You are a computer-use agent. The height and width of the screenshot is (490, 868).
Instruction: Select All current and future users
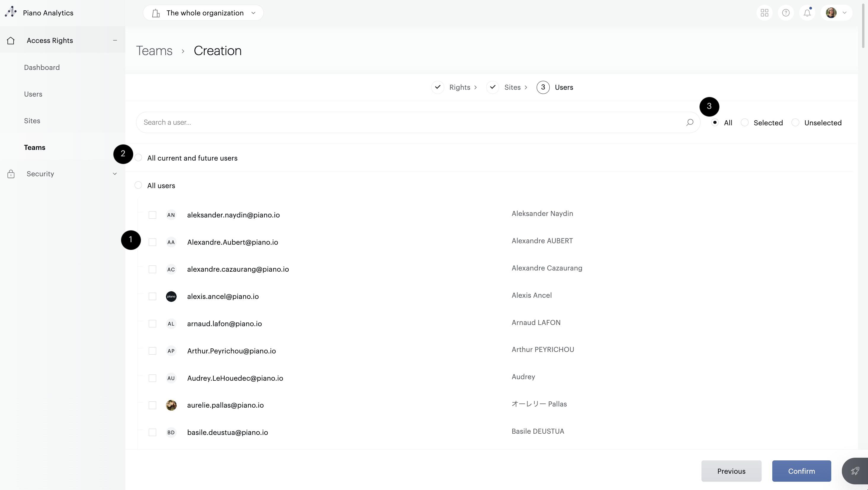click(x=138, y=158)
